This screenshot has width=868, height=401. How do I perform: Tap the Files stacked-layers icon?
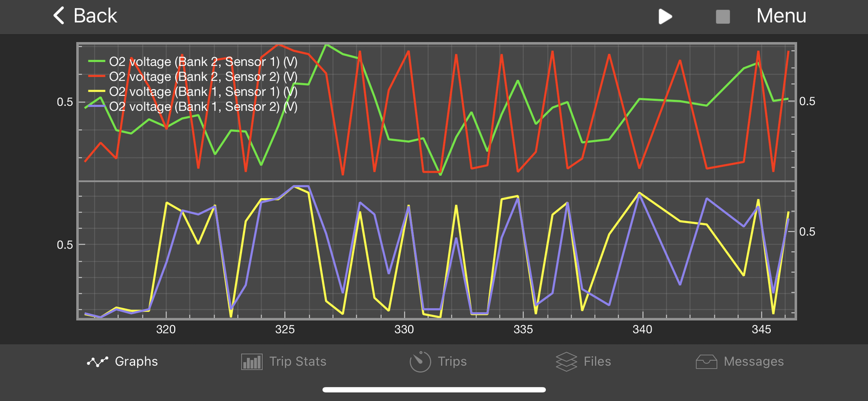[566, 362]
